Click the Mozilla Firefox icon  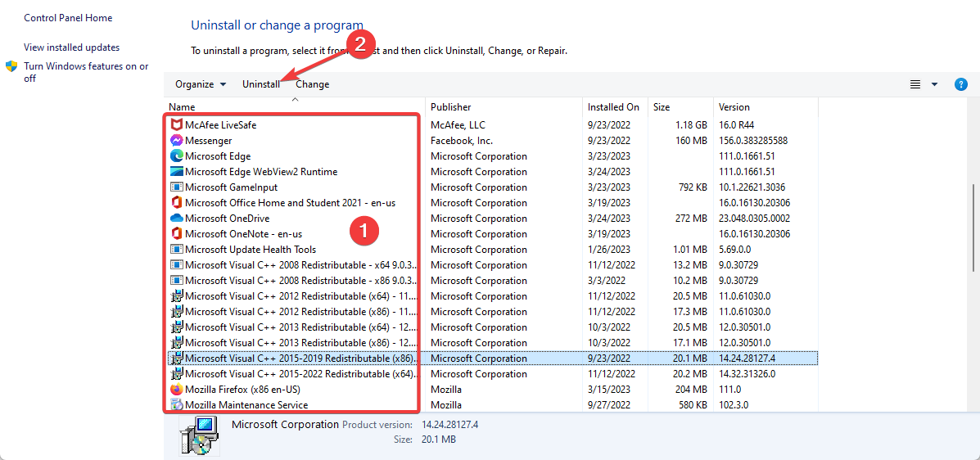[176, 390]
